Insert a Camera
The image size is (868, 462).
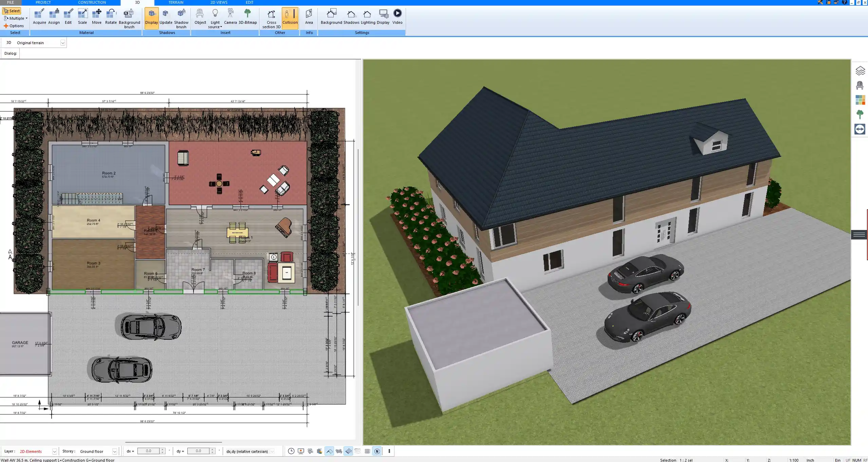(230, 17)
